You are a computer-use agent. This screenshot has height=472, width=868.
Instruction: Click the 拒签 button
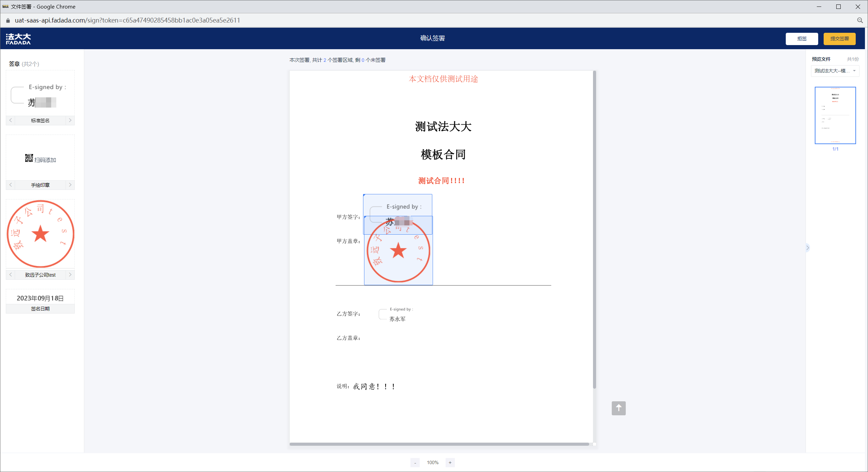801,39
